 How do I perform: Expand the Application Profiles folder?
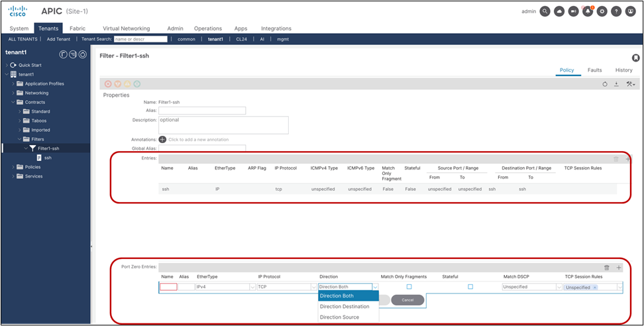coord(13,83)
